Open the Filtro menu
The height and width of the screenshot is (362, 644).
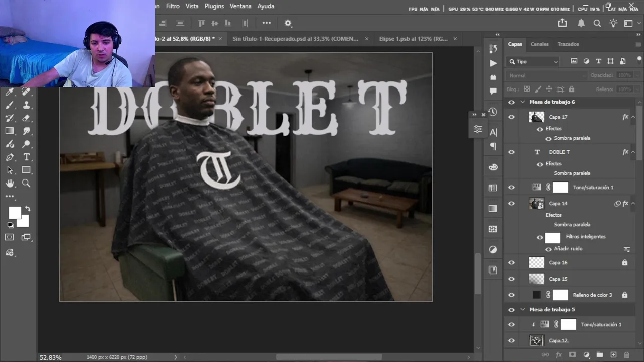pyautogui.click(x=173, y=6)
